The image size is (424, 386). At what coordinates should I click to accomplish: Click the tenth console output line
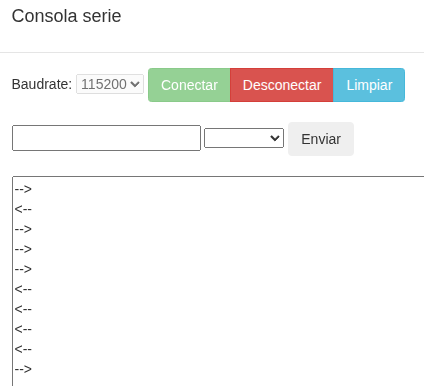click(x=23, y=369)
